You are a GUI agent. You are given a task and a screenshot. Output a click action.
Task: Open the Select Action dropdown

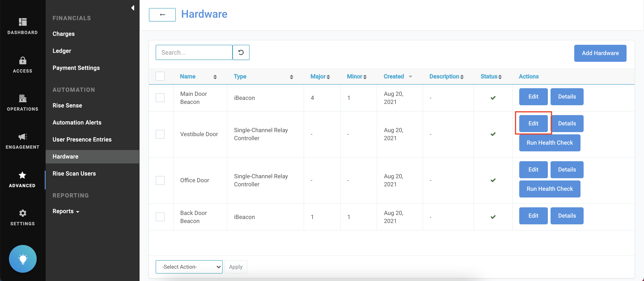pos(189,267)
